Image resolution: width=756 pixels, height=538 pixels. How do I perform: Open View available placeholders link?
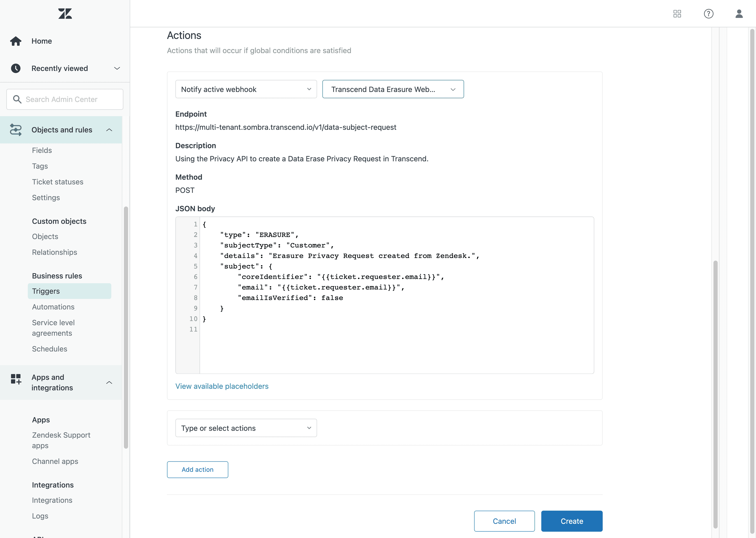click(x=222, y=386)
